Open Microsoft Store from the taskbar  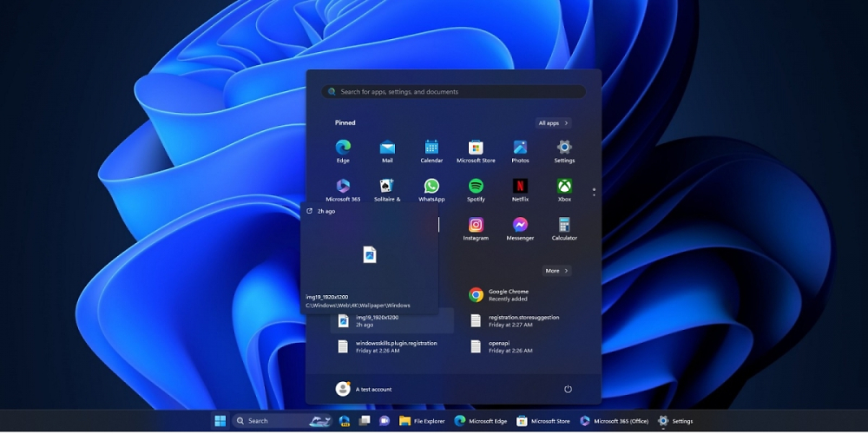point(543,421)
